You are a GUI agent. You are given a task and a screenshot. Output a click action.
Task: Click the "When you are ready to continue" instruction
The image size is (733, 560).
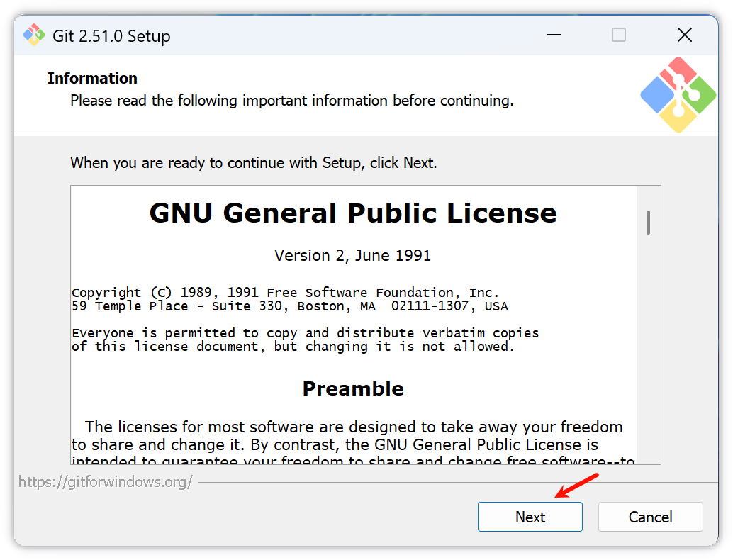[253, 163]
